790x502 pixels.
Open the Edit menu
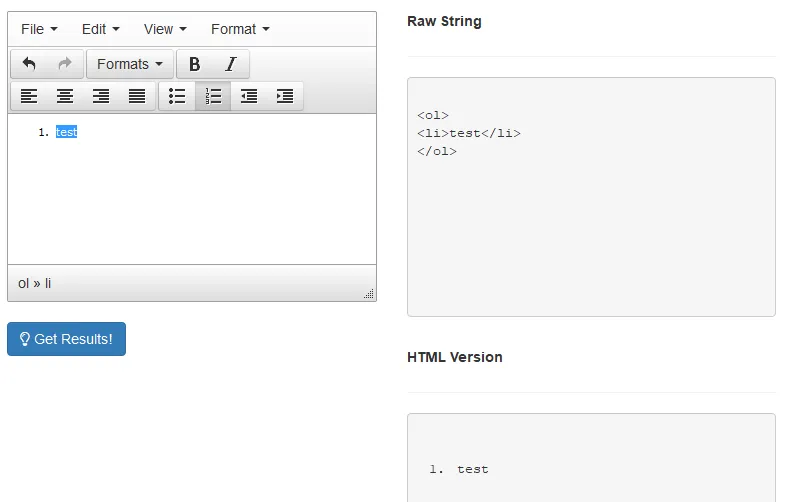pos(100,29)
